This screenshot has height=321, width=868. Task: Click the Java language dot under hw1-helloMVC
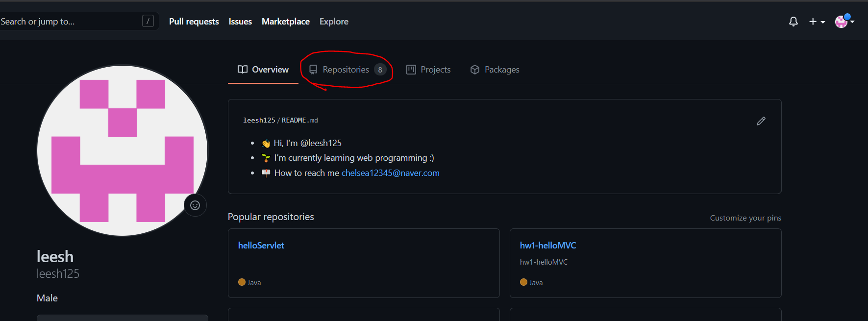click(523, 282)
